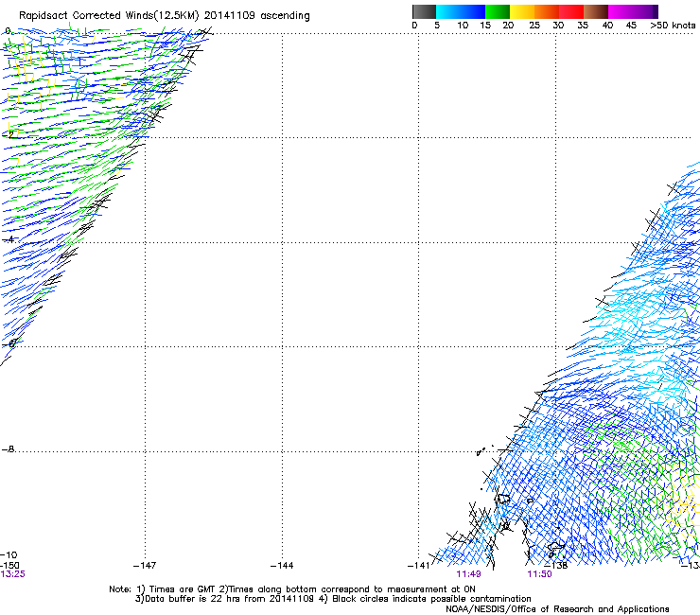700x615 pixels.
Task: Click 'NOAA/NESDIS/Office of Research and Applications' credit
Action: point(557,609)
